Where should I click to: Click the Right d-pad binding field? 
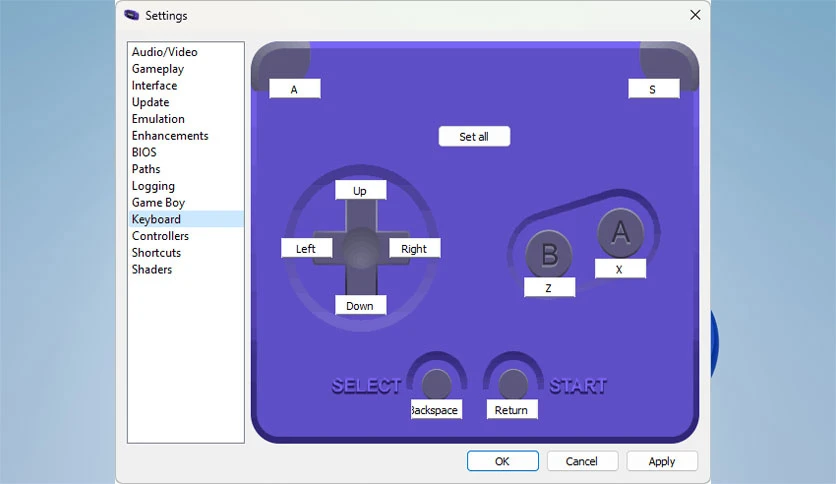[x=414, y=248]
